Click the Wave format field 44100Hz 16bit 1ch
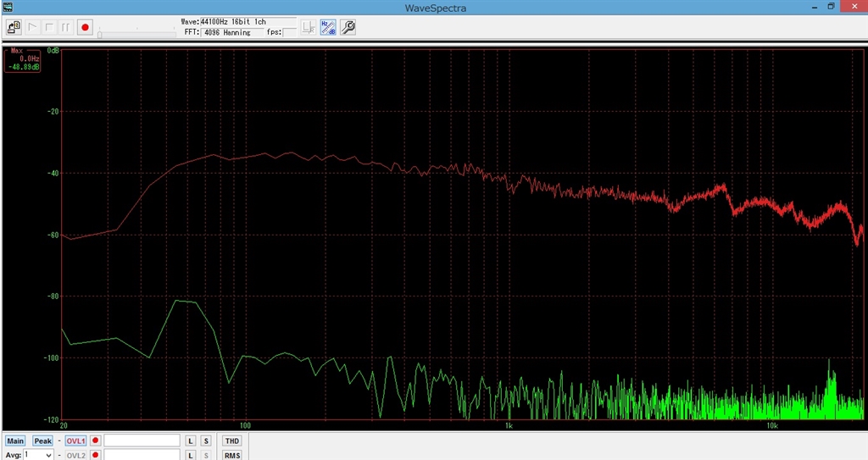 (x=248, y=21)
